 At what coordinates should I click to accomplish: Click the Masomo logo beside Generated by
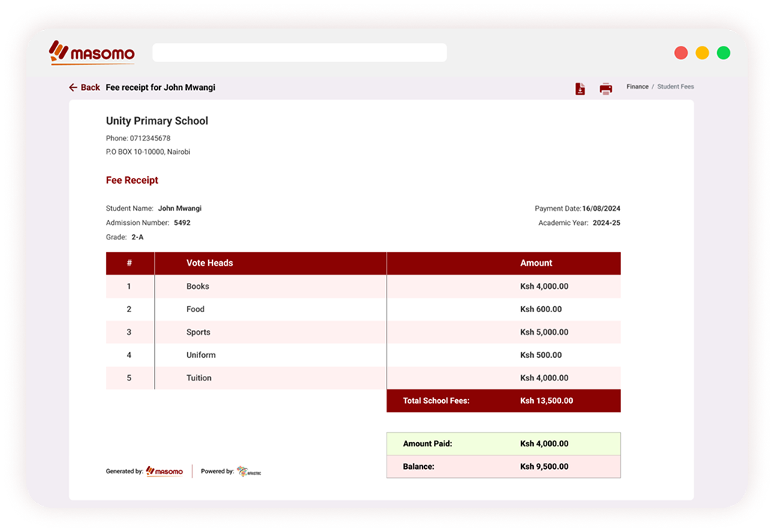coord(164,471)
